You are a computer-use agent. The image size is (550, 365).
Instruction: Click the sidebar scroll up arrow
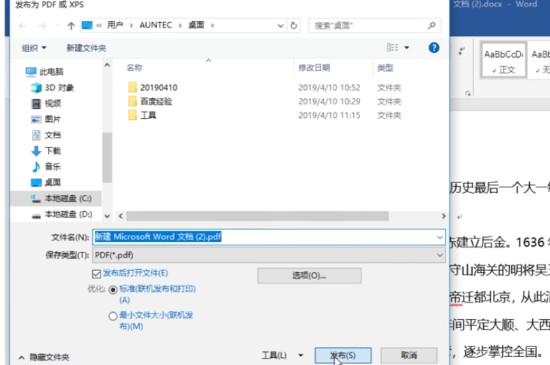point(107,65)
